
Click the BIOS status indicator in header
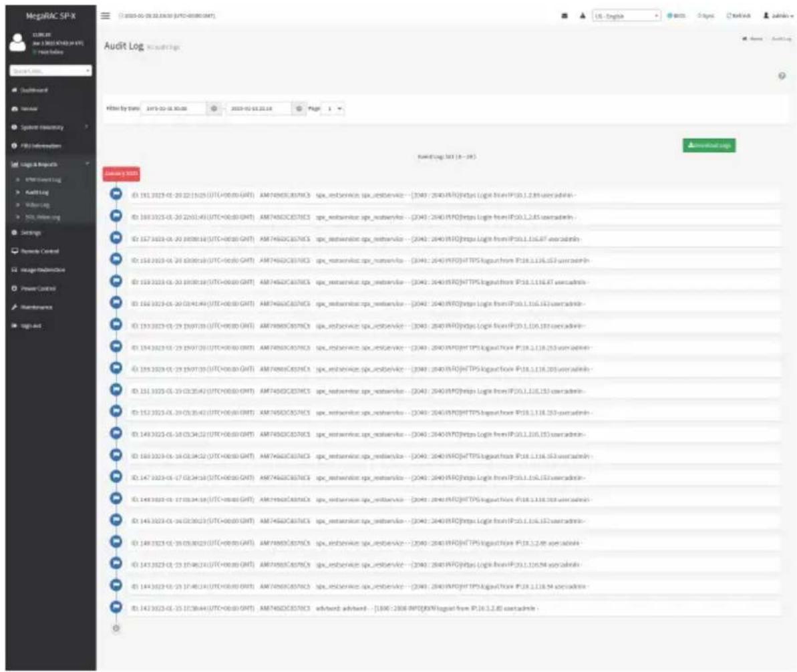pos(676,16)
